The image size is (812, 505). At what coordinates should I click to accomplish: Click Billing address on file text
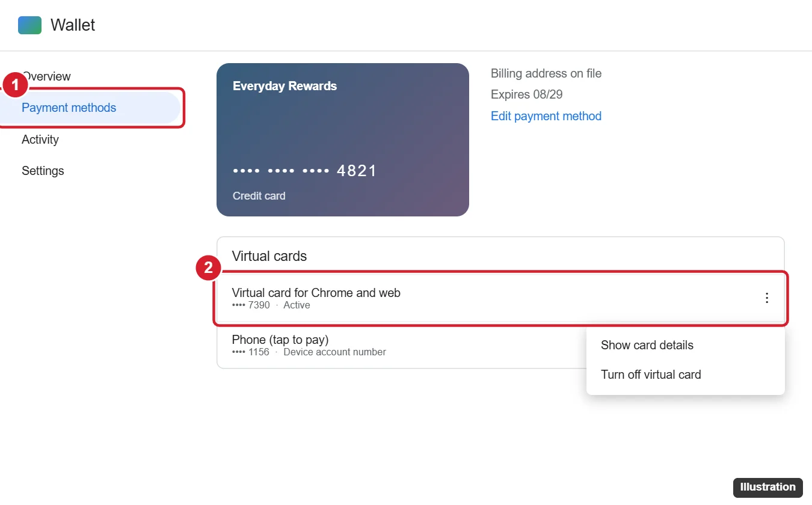tap(546, 73)
